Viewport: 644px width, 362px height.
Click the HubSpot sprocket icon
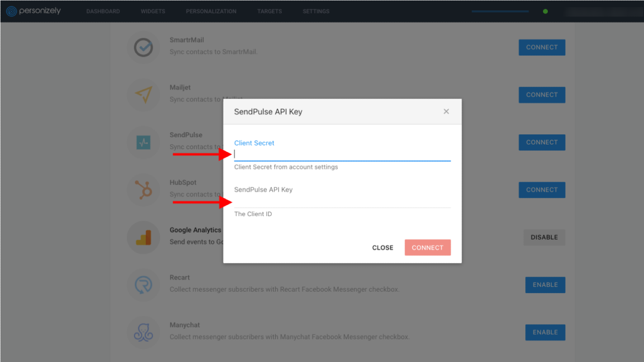tap(143, 190)
